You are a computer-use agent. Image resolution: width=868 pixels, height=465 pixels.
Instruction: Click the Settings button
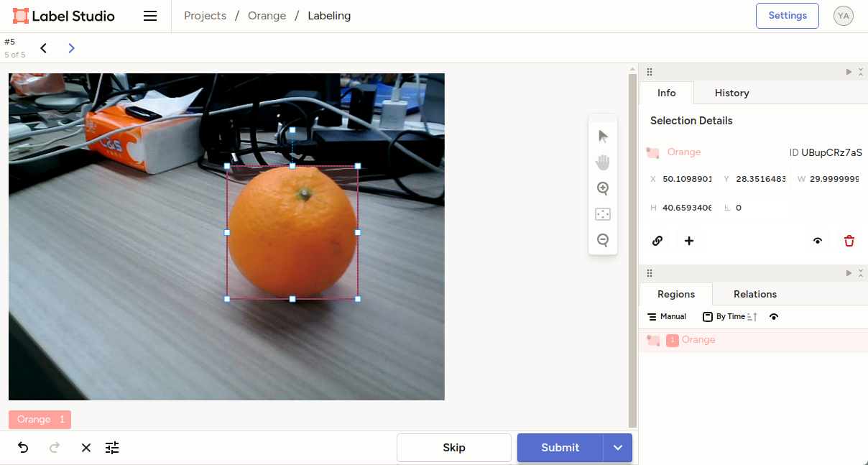click(x=788, y=16)
